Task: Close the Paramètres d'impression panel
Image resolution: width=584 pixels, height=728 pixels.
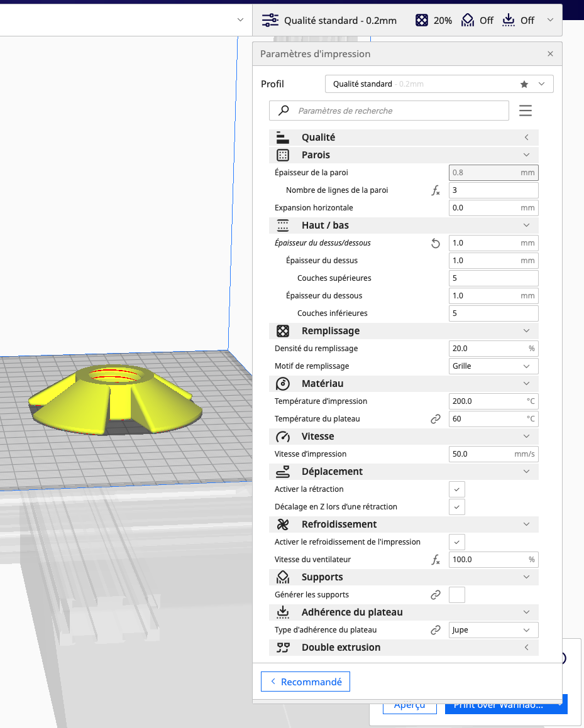Action: tap(550, 54)
